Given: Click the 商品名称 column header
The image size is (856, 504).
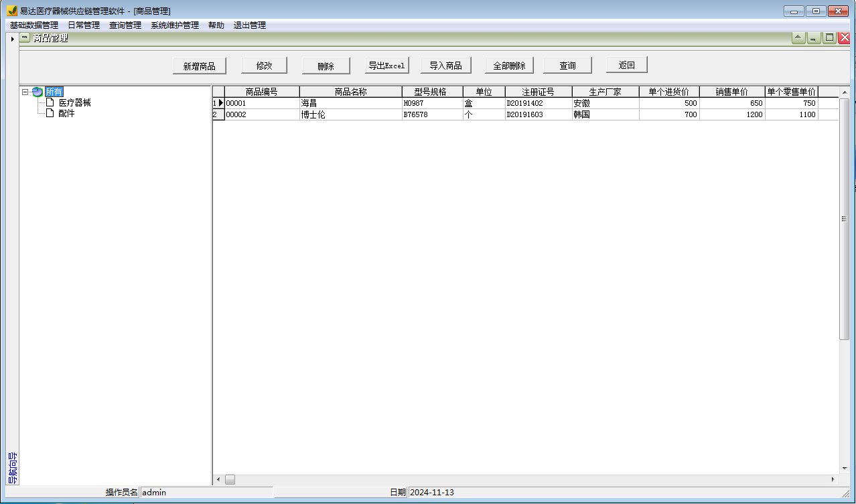Looking at the screenshot, I should pos(351,92).
